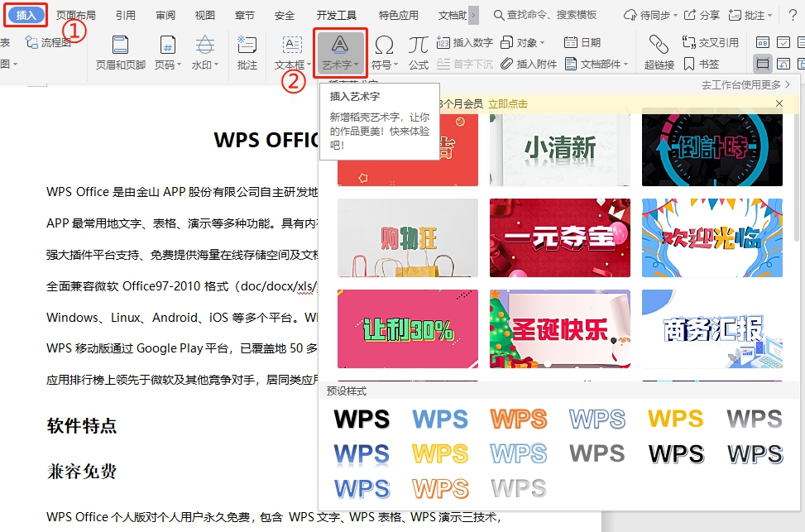
Task: Select the 让利30% art text template
Action: tap(408, 328)
